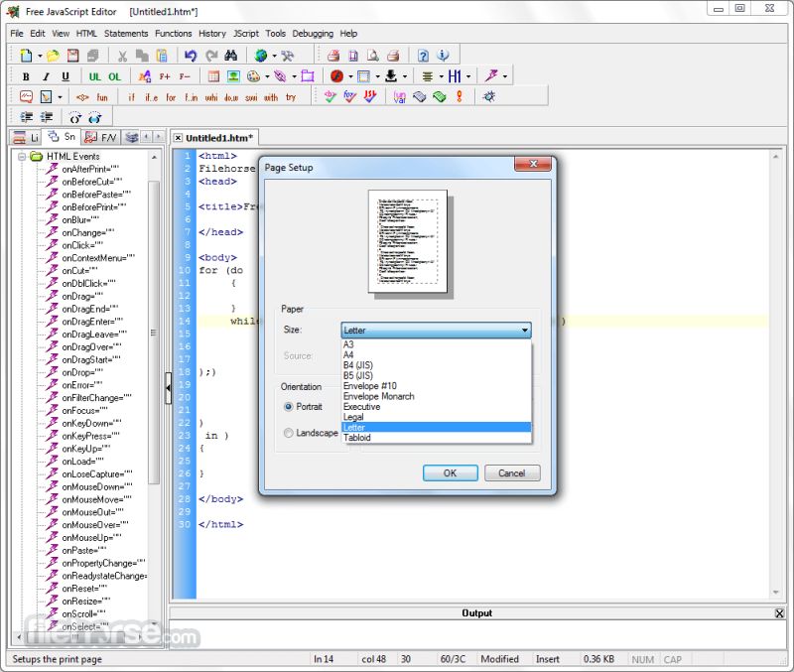Select the Undo icon
Screen dimensions: 794x672
(191, 56)
